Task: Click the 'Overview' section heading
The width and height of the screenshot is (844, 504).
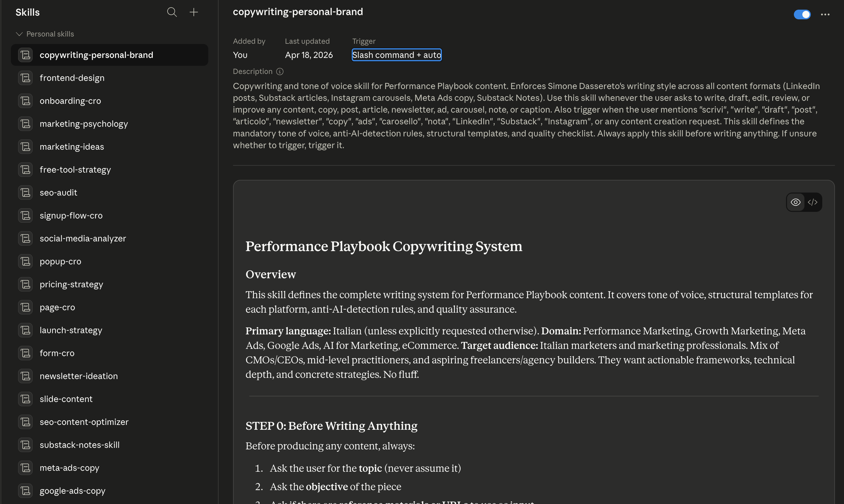Action: pyautogui.click(x=271, y=274)
